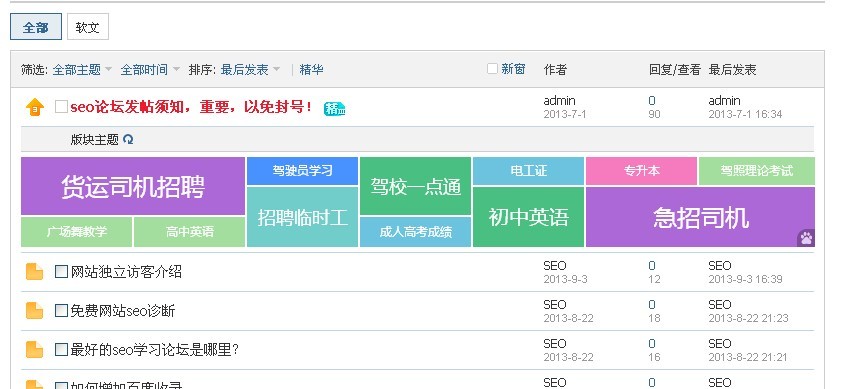Viewport: 851px width, 389px height.
Task: Tick the checkbox before 网站独立访客介绍
Action: 61,271
